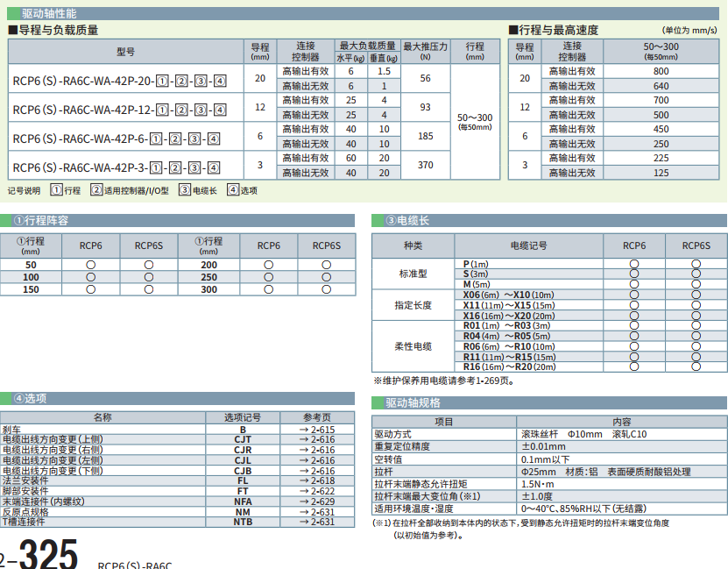728x569 pixels.
Task: Click the max speed value 800
Action: click(661, 71)
